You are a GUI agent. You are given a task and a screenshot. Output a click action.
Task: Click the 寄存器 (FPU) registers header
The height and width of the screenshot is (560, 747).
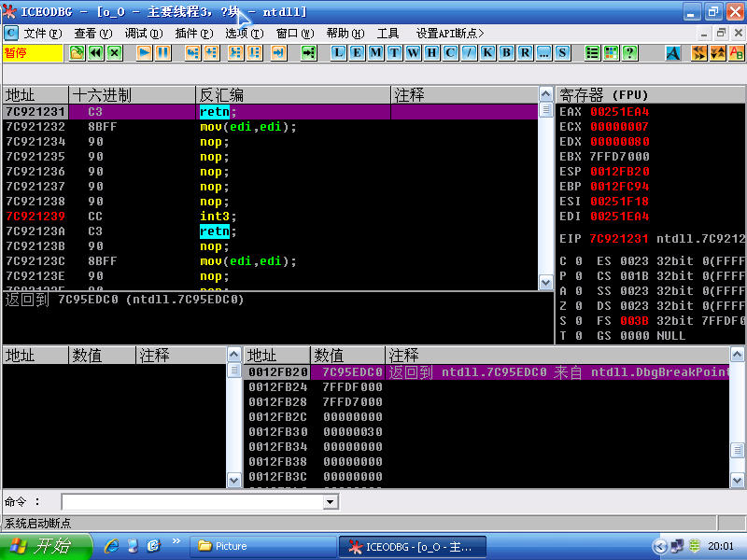[651, 95]
